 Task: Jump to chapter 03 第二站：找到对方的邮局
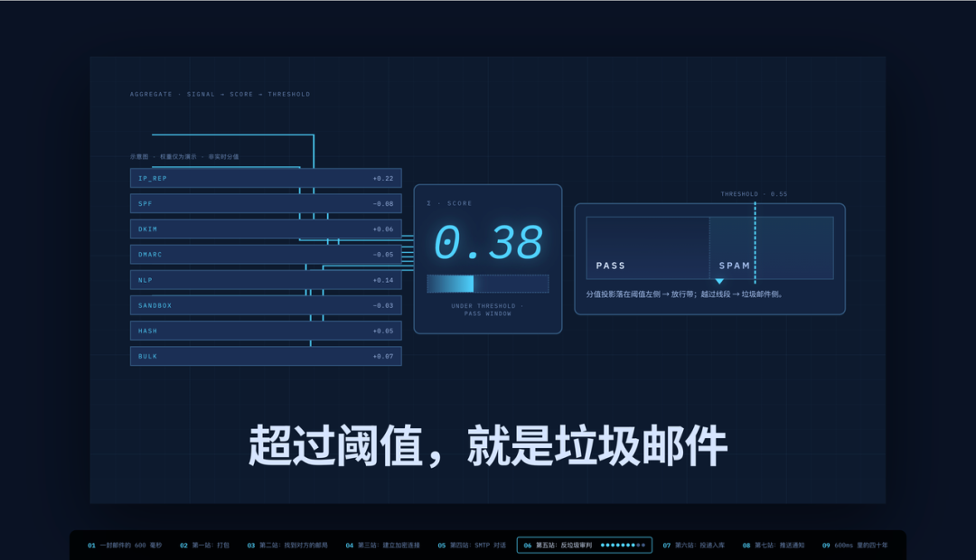click(287, 545)
